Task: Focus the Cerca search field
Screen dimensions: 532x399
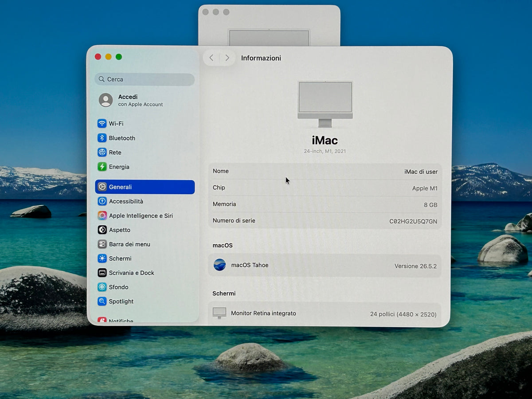Action: [x=145, y=79]
